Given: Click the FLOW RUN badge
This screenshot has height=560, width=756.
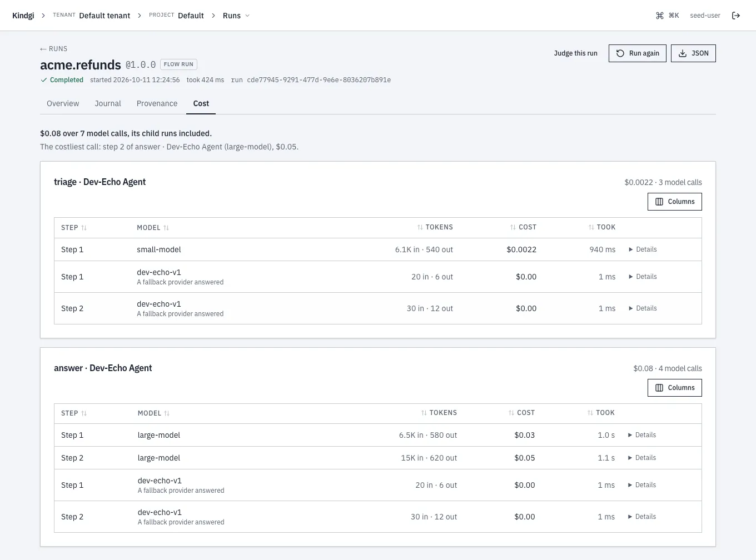Looking at the screenshot, I should pos(178,64).
